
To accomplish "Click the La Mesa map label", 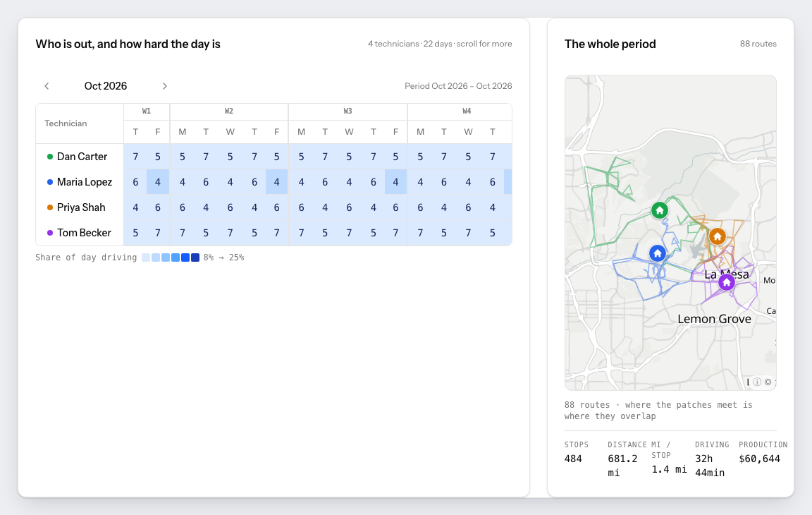I will pos(727,274).
